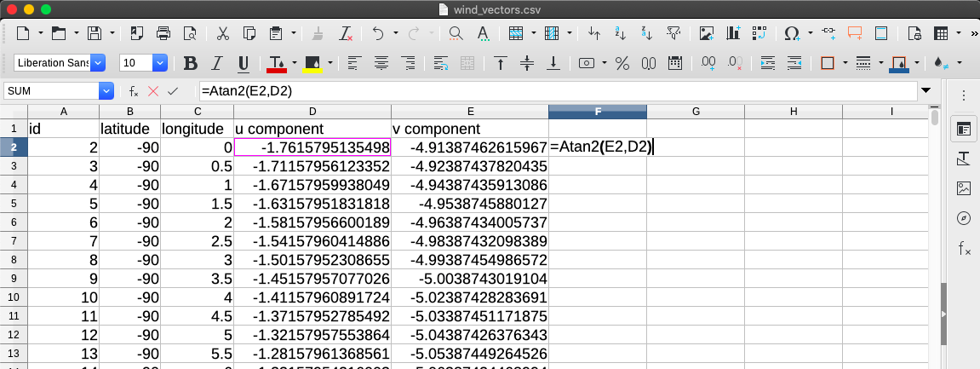Screen dimensions: 980x369
Task: Sort ascending with the A-Z icon
Action: (x=621, y=34)
